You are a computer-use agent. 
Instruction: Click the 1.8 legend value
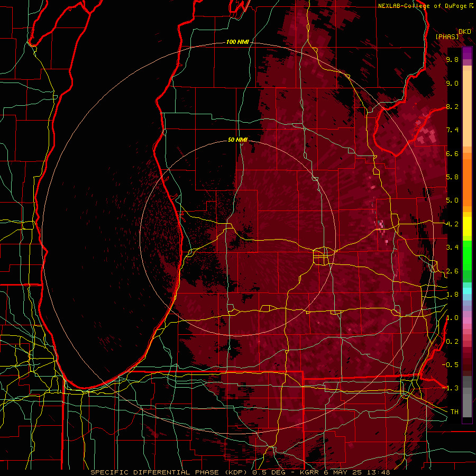tap(452, 295)
